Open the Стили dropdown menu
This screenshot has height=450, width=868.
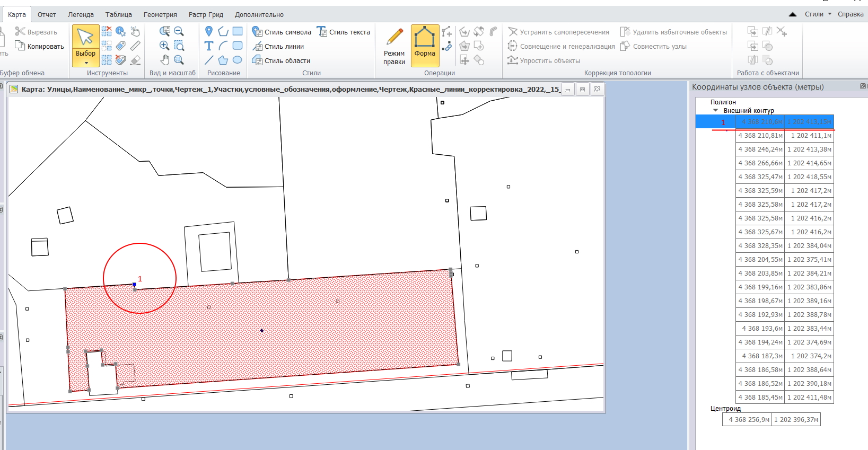click(818, 14)
